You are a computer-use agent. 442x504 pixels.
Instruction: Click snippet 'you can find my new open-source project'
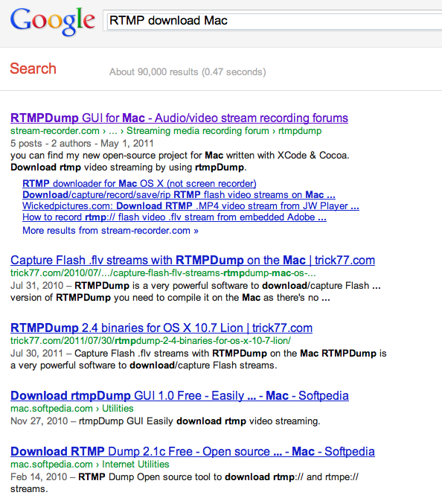[180, 162]
